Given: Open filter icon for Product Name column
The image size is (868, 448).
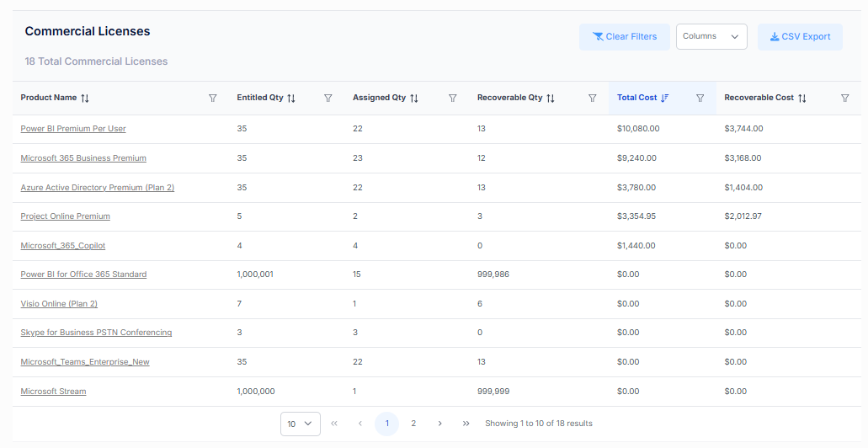Looking at the screenshot, I should coord(213,99).
